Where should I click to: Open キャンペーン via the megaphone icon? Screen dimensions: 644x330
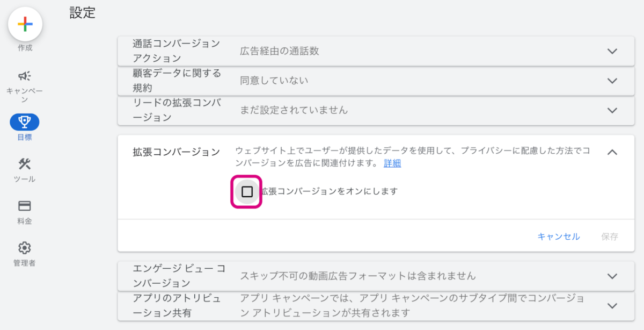tap(25, 76)
